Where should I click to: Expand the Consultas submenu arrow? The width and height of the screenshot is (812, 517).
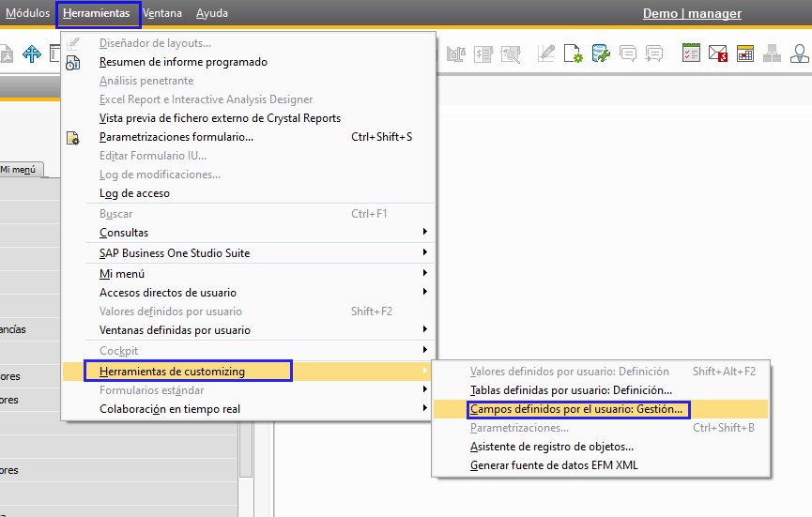point(424,232)
